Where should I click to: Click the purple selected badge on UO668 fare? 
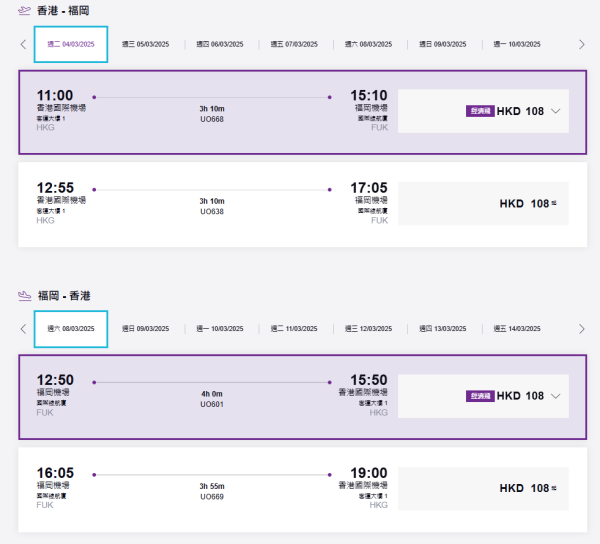(x=480, y=111)
